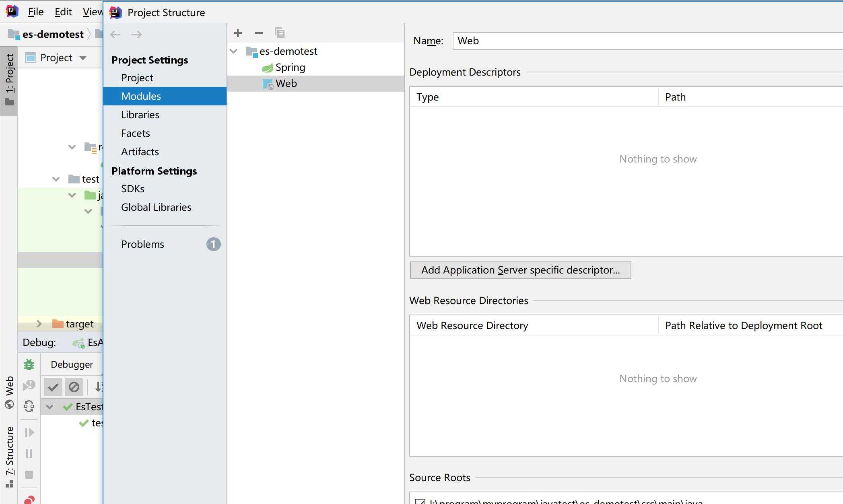Expand the target folder in project panel
The height and width of the screenshot is (504, 843).
38,323
